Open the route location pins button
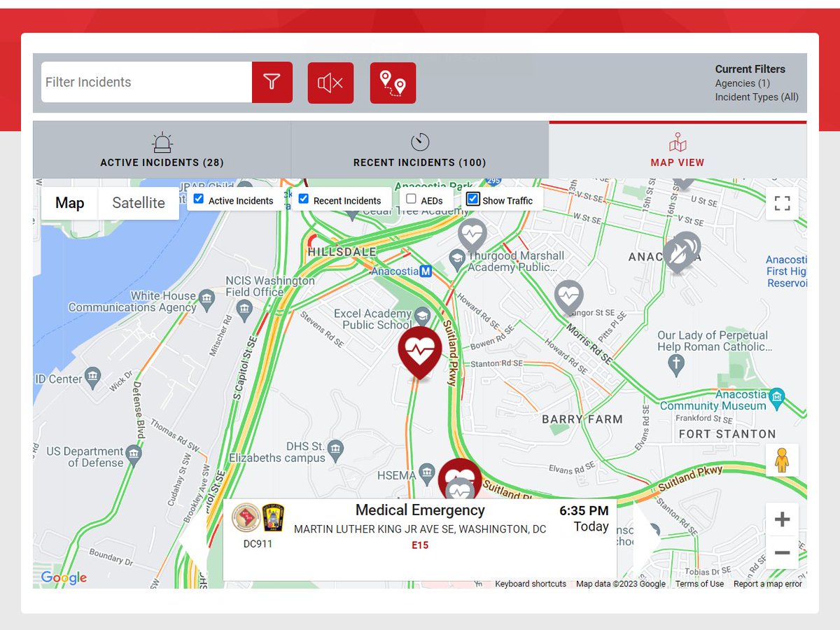The height and width of the screenshot is (630, 840). tap(393, 83)
